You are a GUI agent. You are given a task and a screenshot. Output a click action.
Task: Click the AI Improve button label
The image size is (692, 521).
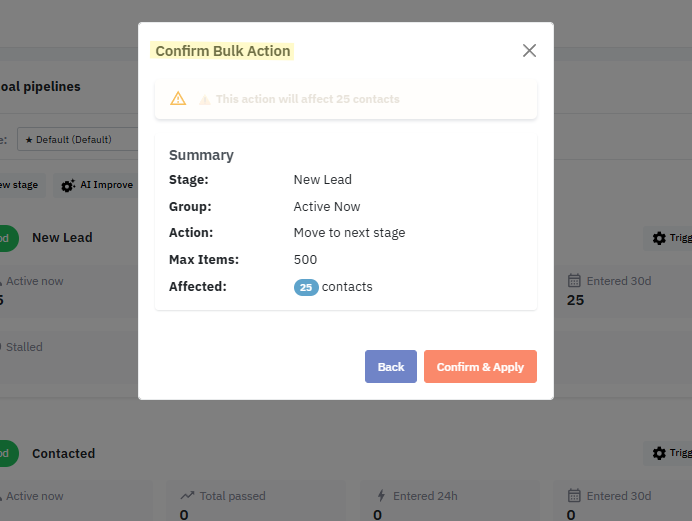[106, 185]
